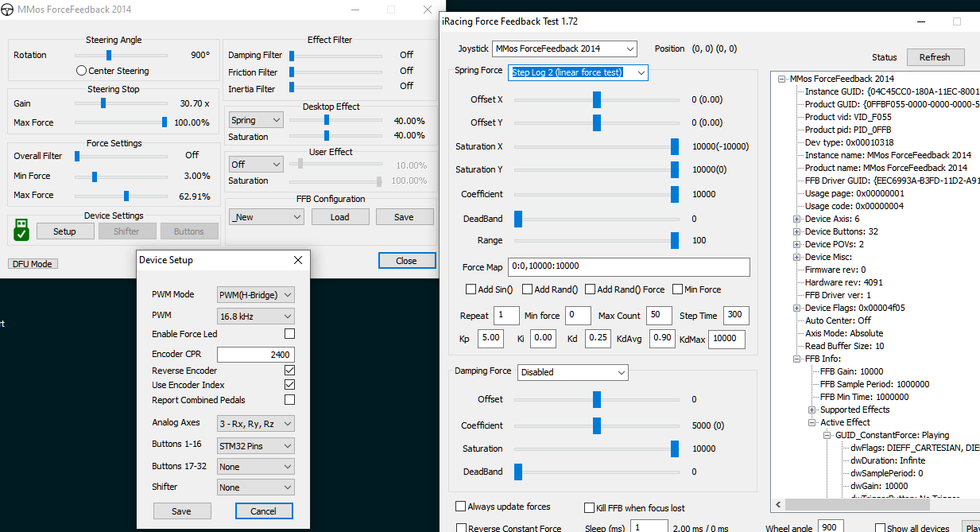Enable the Force Led checkbox

click(x=289, y=334)
